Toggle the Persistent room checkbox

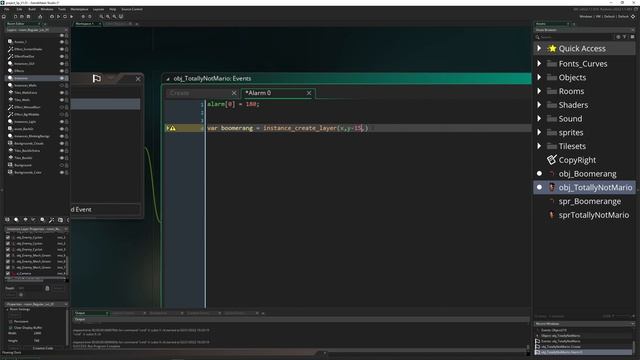point(11,321)
